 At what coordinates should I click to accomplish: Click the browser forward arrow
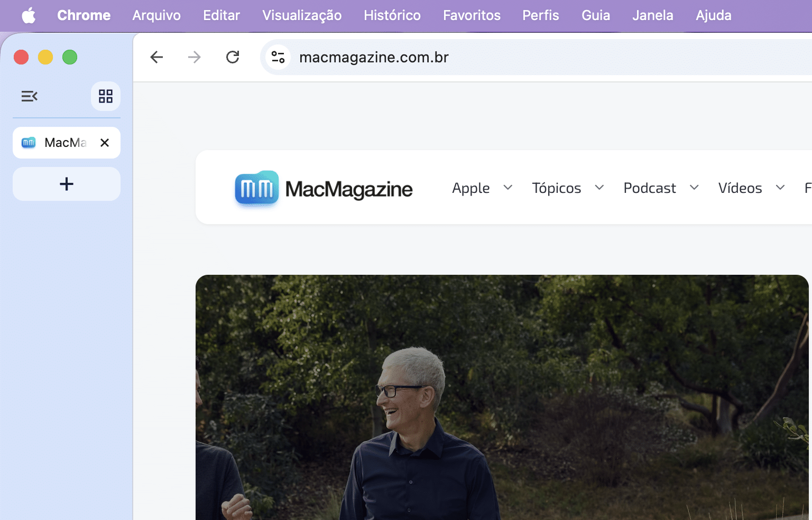pos(195,57)
